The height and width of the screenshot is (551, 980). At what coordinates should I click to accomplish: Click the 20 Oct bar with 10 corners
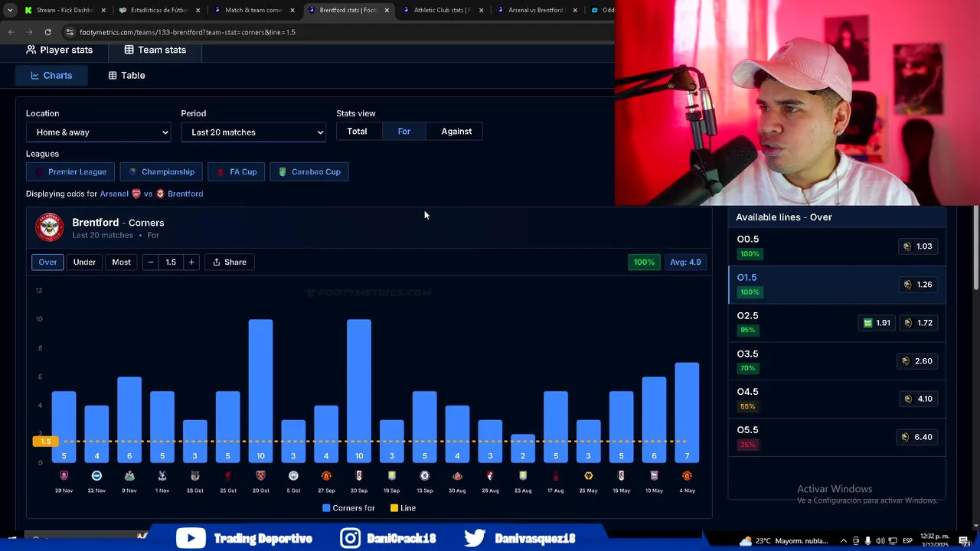coord(260,391)
